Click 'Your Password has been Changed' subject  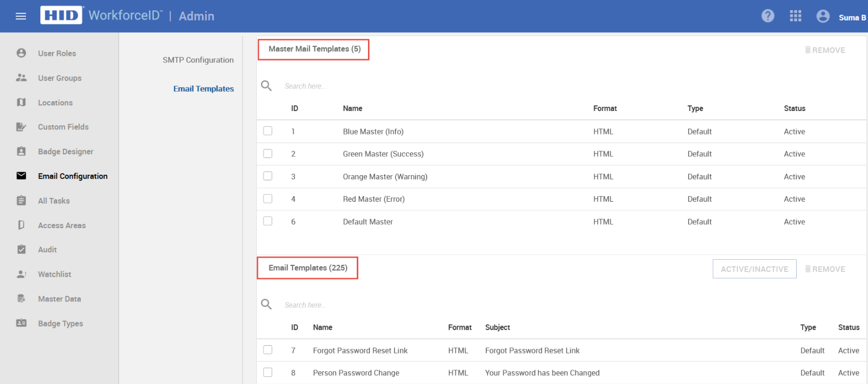coord(542,373)
